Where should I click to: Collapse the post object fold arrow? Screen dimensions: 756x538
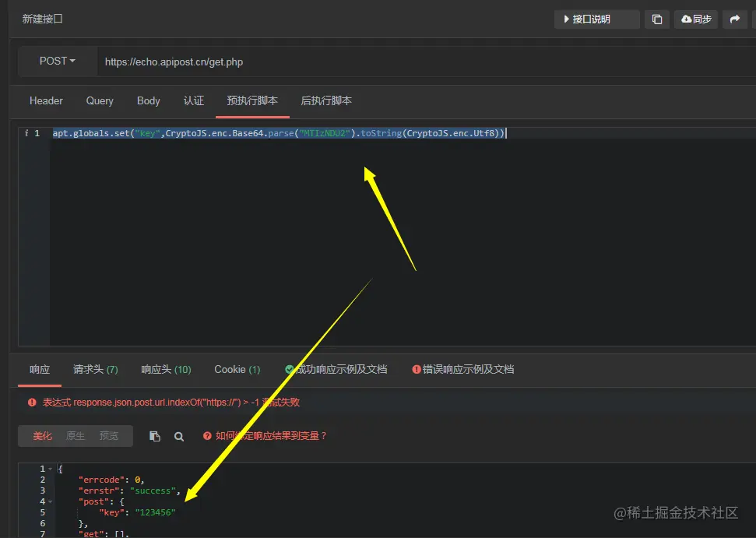(x=51, y=502)
